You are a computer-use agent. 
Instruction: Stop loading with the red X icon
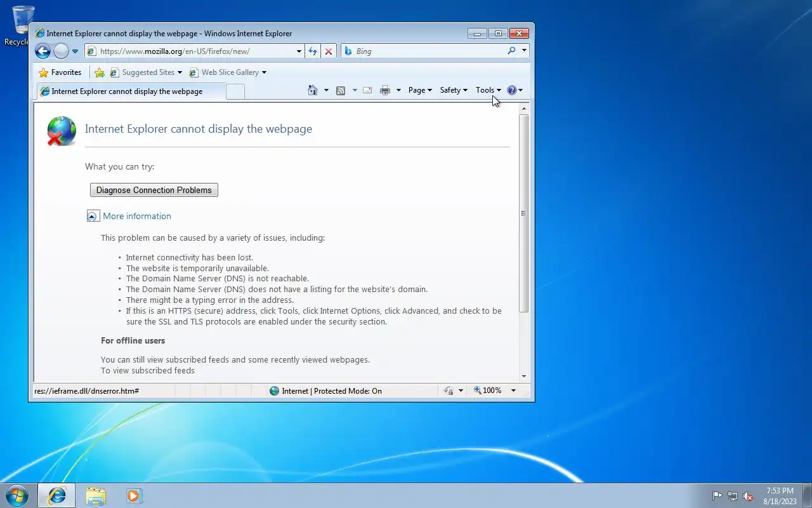329,51
